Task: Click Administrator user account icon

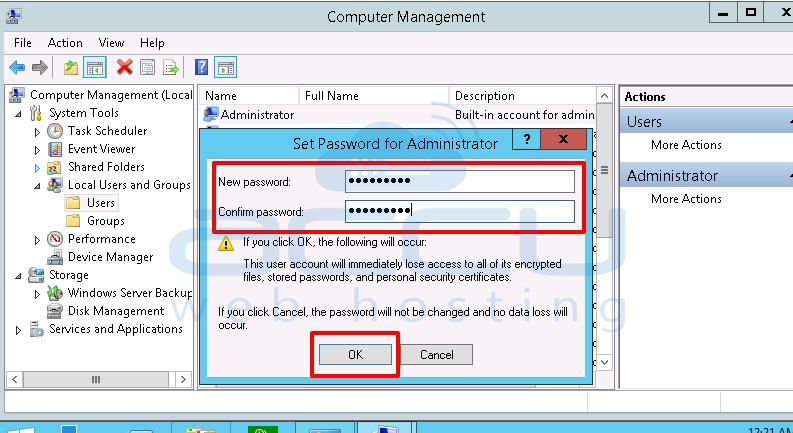Action: click(x=210, y=115)
